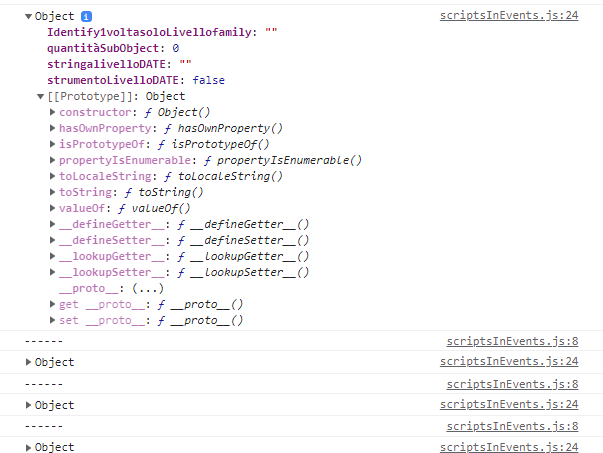The image size is (603, 453).
Task: Expand the __lookupGetter__ entry
Action: click(x=52, y=256)
